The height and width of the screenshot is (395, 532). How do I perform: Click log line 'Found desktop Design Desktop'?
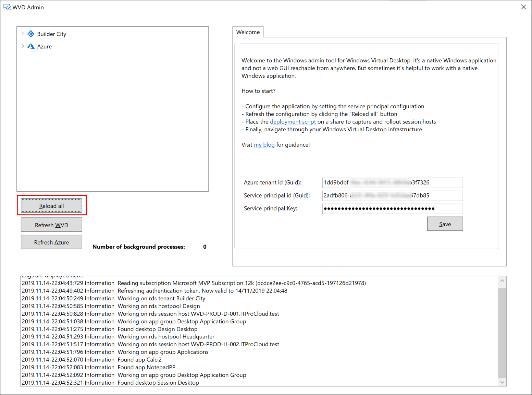[110, 329]
